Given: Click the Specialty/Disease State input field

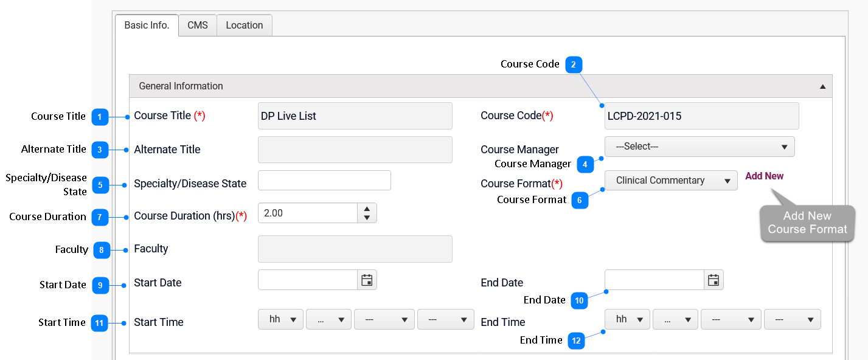Looking at the screenshot, I should coord(324,181).
